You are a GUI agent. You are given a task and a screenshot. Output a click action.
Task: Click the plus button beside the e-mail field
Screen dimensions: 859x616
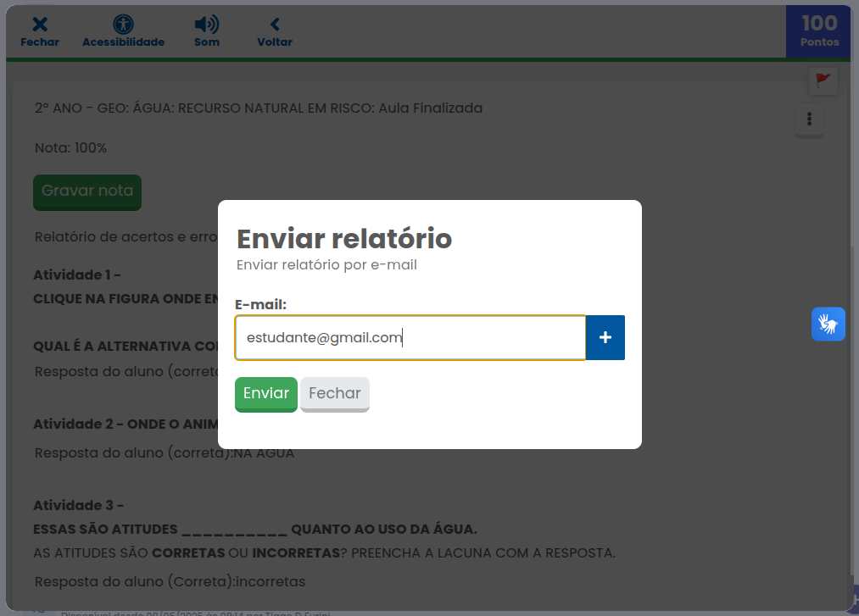click(605, 338)
